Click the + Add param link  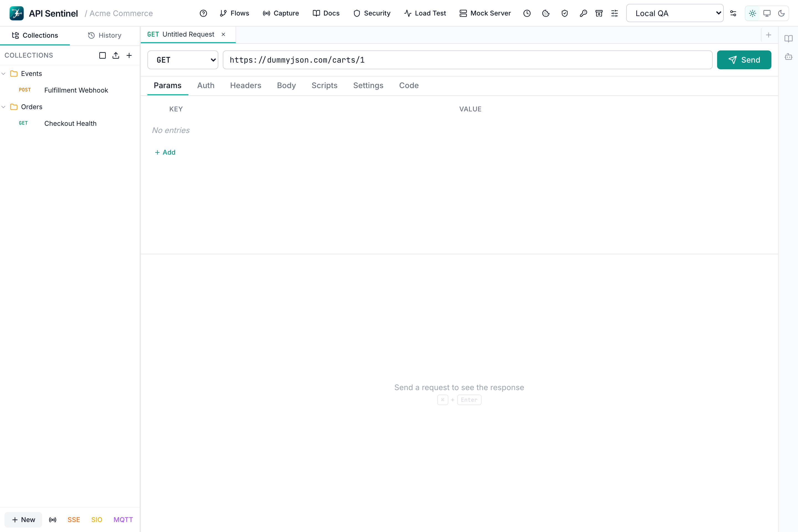[165, 152]
